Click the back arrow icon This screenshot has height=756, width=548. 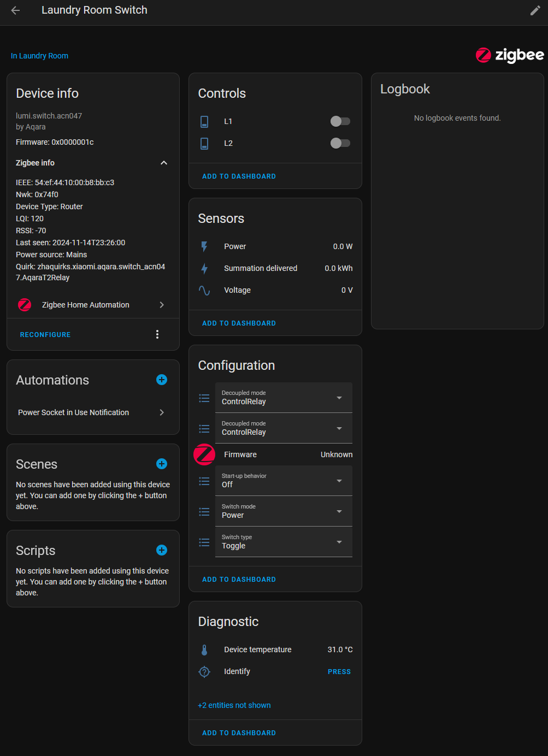click(x=15, y=10)
